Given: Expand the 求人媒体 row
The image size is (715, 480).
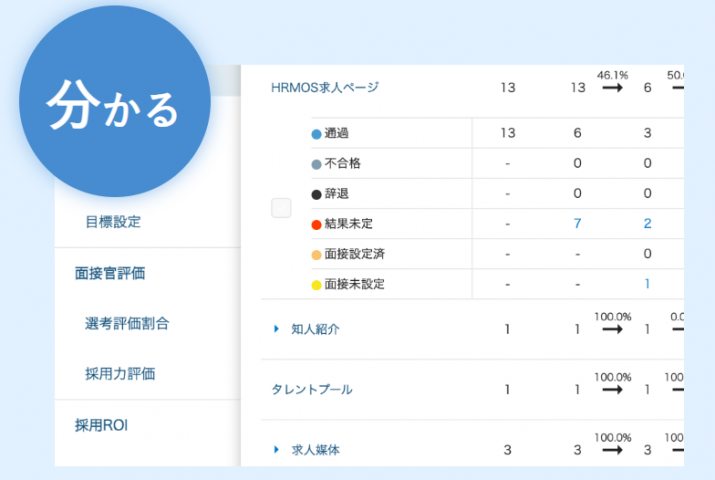Looking at the screenshot, I should pos(277,450).
